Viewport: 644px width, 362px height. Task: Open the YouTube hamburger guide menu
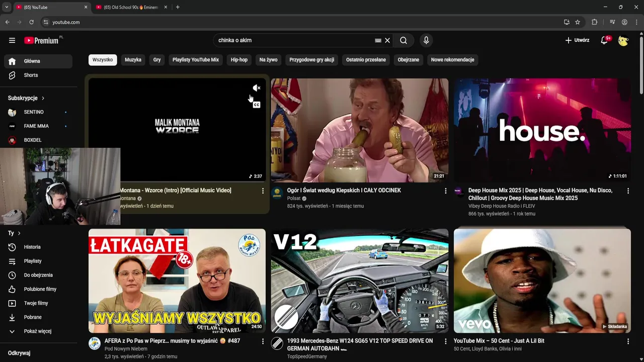coord(12,40)
